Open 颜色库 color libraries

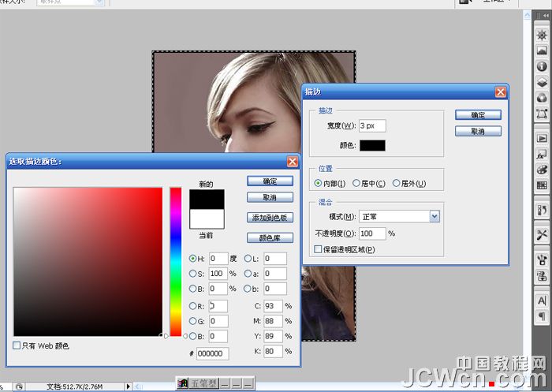pyautogui.click(x=270, y=238)
